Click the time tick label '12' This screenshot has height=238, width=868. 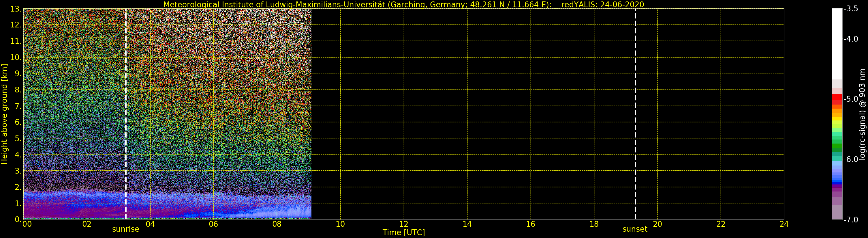click(x=404, y=224)
